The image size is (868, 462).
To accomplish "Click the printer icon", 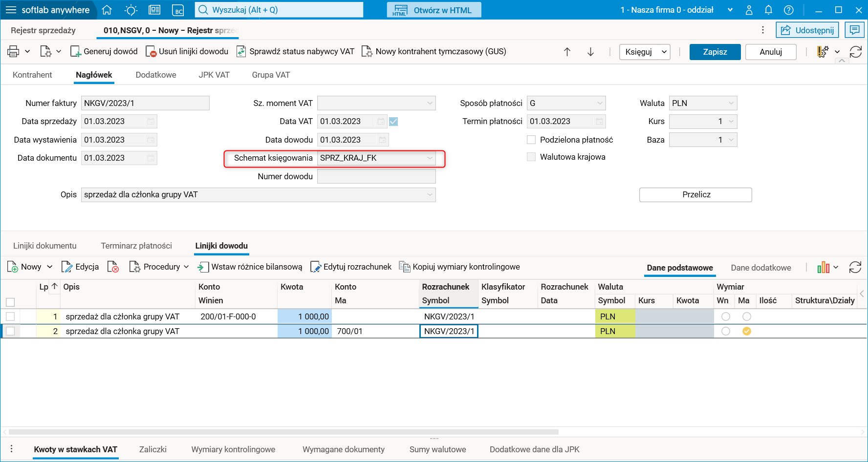I will pos(14,51).
